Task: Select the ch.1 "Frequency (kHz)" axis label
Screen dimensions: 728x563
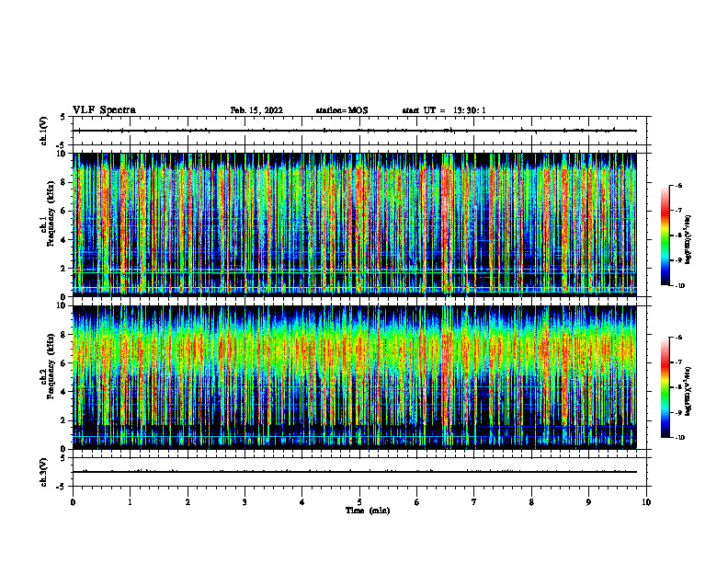Action: [x=51, y=214]
